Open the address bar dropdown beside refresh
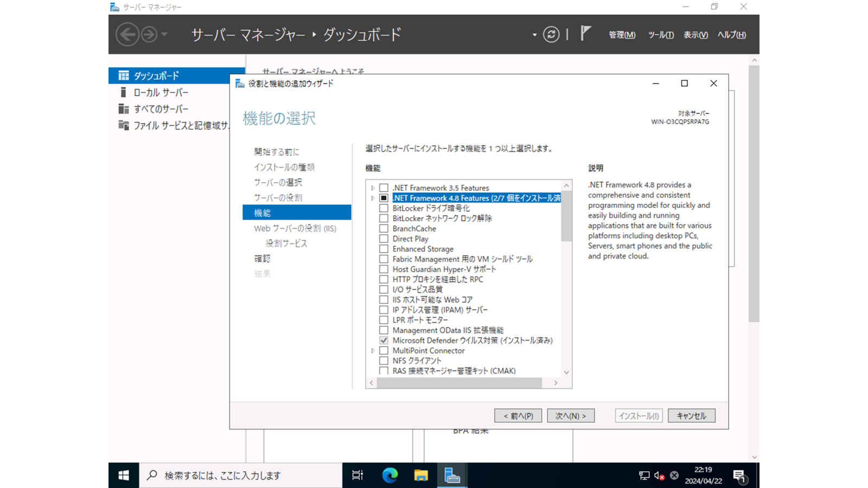The image size is (868, 488). point(534,35)
